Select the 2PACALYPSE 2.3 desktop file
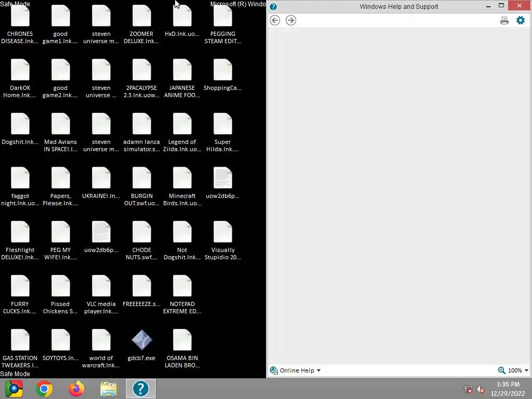This screenshot has width=532, height=399. (x=141, y=79)
